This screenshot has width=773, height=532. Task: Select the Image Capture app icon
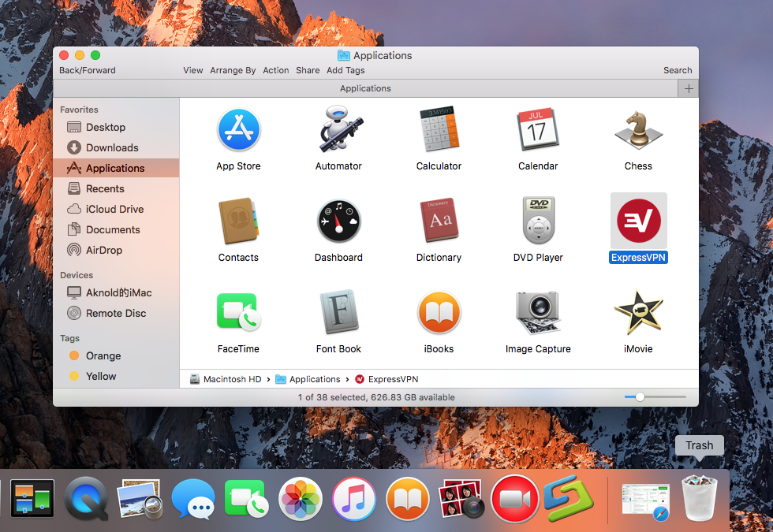pyautogui.click(x=538, y=312)
